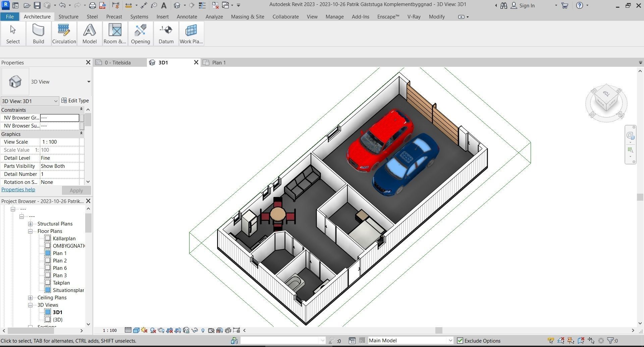
Task: Click the Edit Type button
Action: tap(75, 100)
